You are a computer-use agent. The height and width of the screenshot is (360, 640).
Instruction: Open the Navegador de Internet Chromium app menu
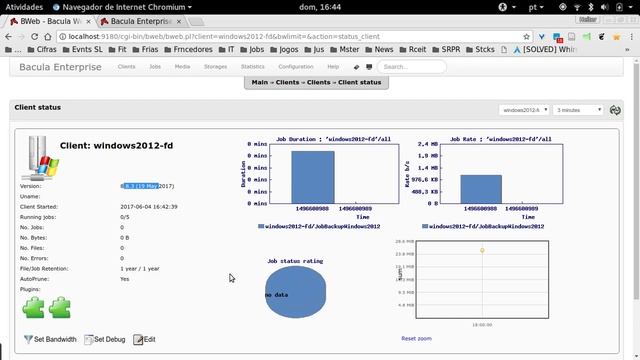122,7
